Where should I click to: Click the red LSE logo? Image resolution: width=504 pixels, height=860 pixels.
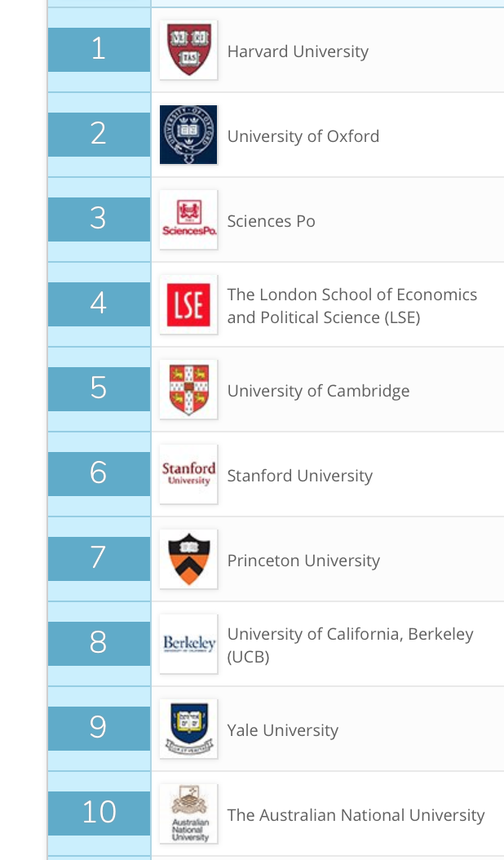(x=188, y=304)
